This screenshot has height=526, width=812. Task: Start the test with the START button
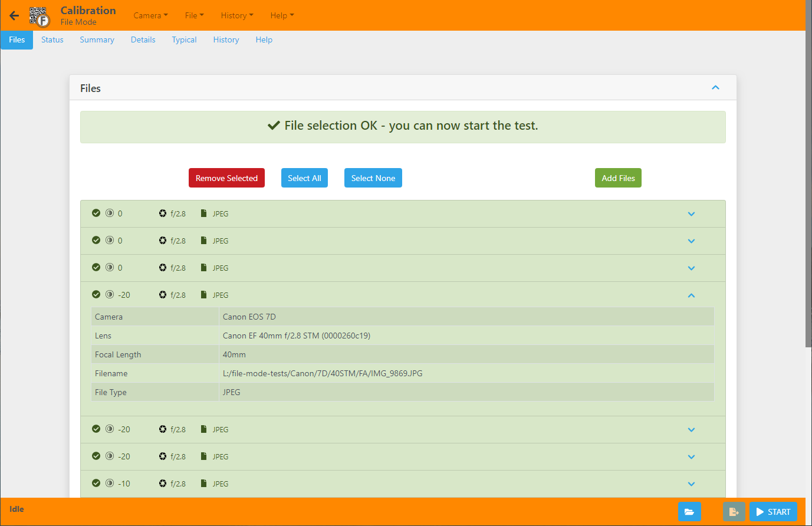point(773,511)
